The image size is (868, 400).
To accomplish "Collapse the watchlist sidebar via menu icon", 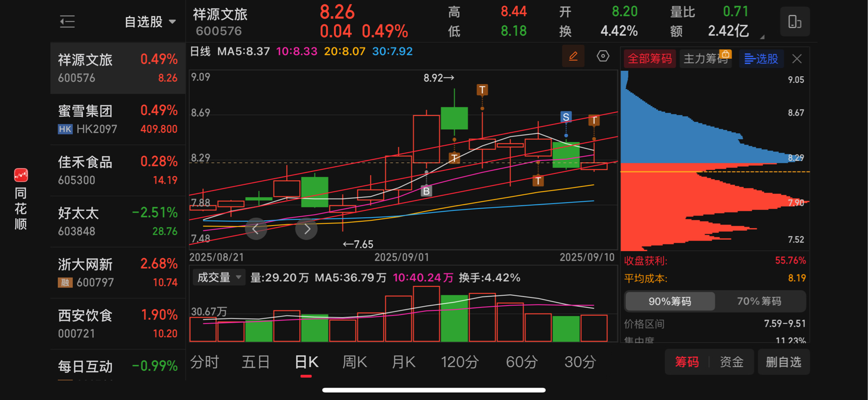I will [67, 21].
